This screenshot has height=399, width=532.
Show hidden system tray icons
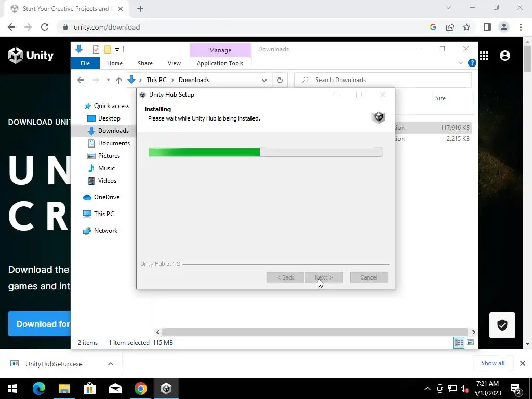427,389
